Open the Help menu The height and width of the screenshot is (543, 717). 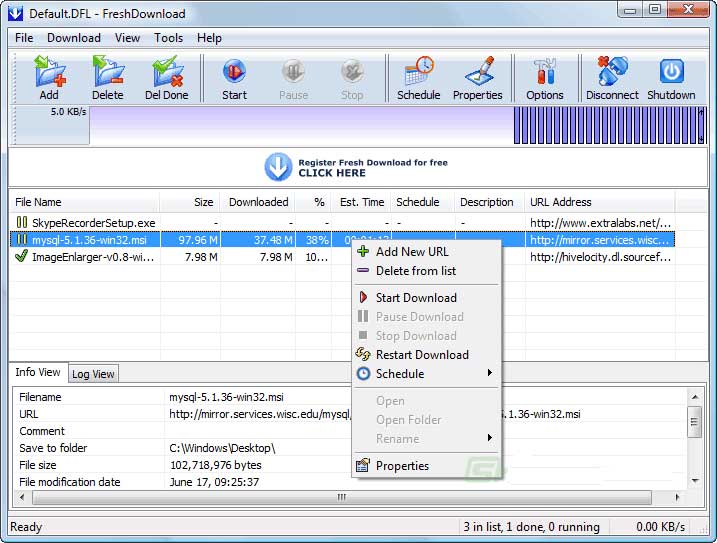tap(209, 38)
